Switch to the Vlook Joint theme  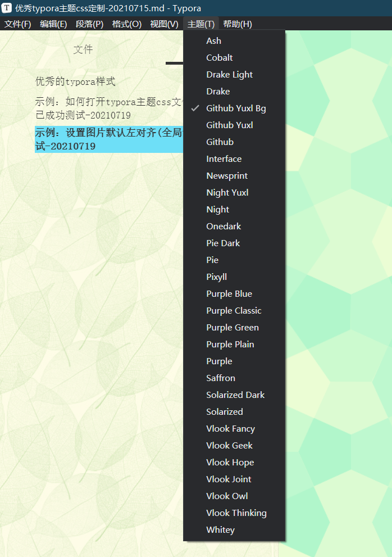pos(234,479)
